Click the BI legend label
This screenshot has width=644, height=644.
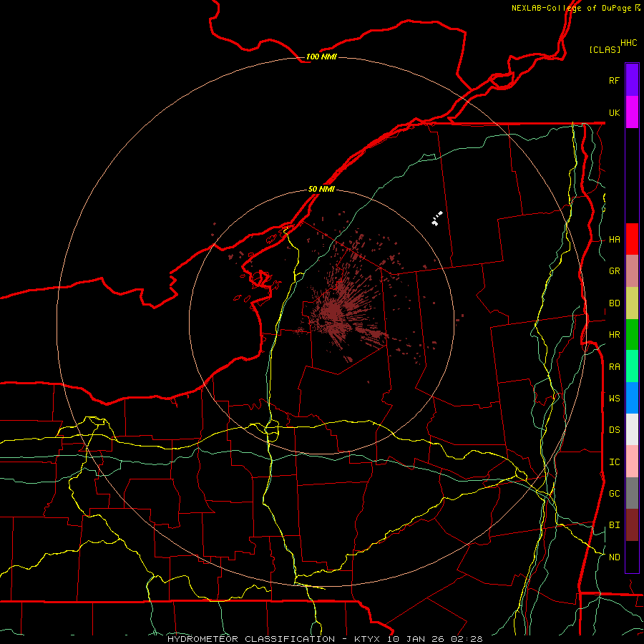click(615, 525)
